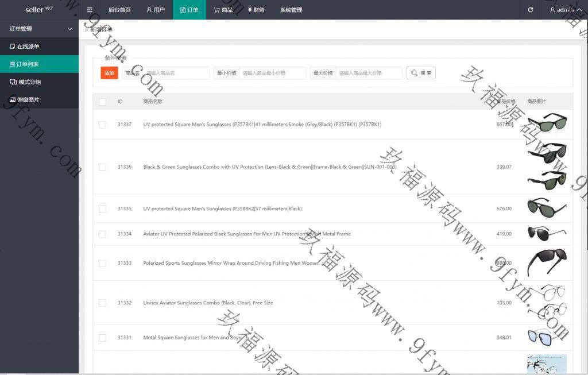Expand the 财务 navigation menu
The width and height of the screenshot is (588, 375).
256,10
